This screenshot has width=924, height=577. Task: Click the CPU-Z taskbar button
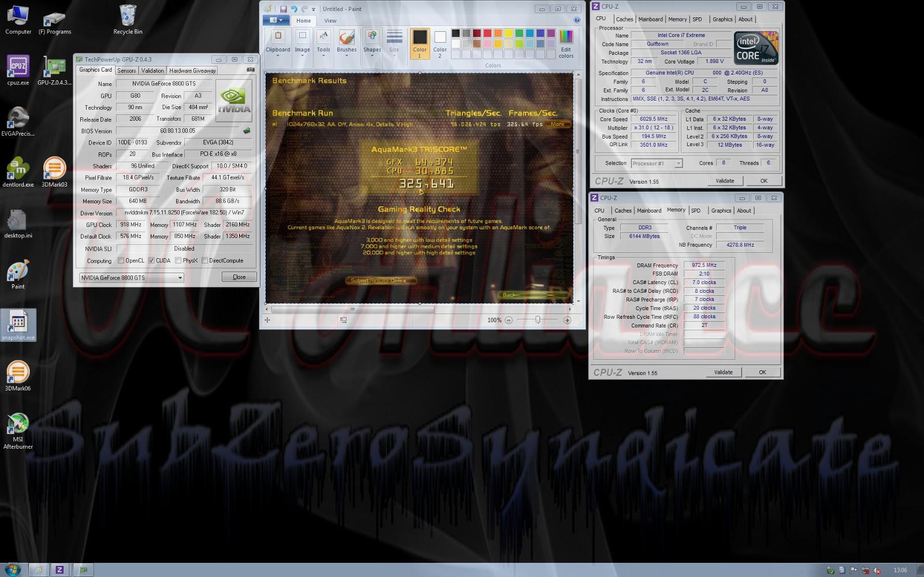point(59,569)
